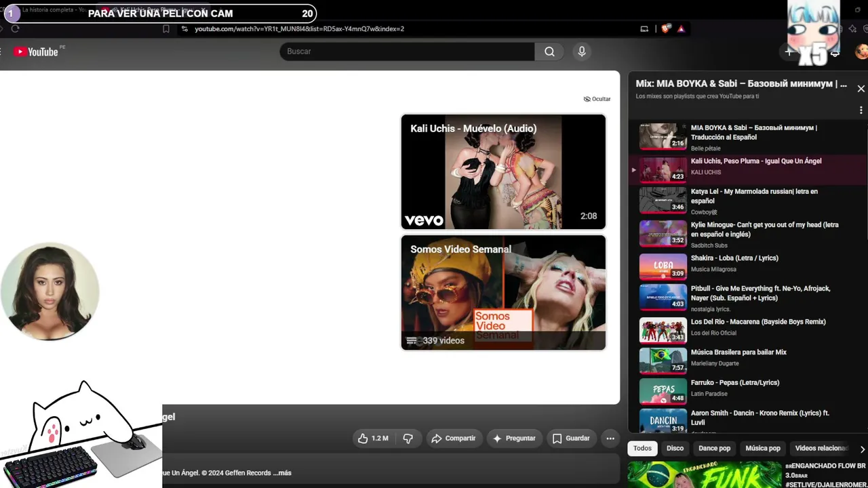Dislike the video with thumbs down
Screen dimensions: 868x488
[408, 439]
